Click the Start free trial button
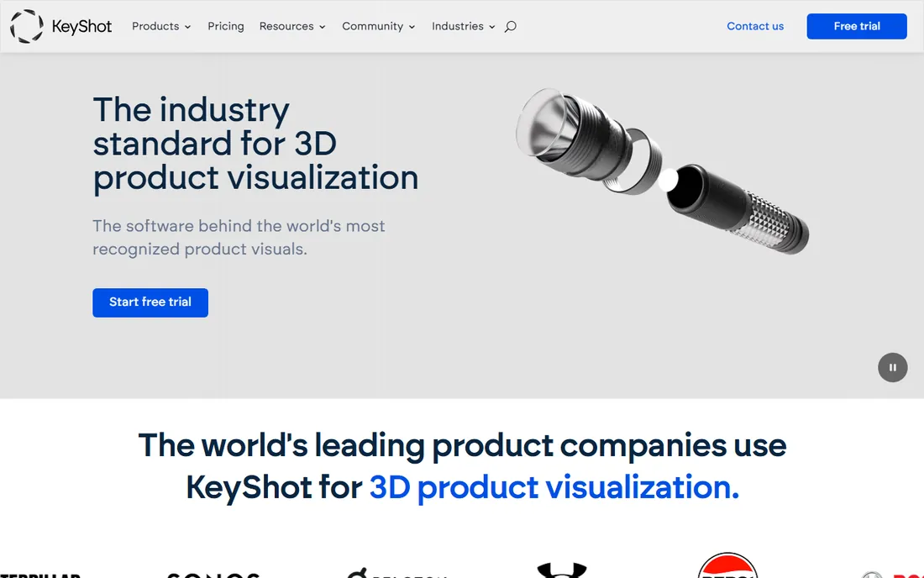Image resolution: width=924 pixels, height=578 pixels. [150, 302]
